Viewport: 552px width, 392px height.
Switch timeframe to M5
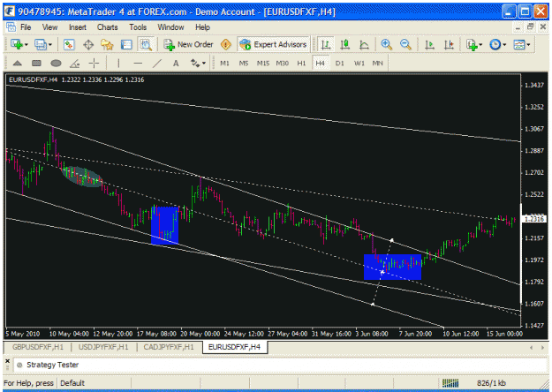pyautogui.click(x=244, y=64)
